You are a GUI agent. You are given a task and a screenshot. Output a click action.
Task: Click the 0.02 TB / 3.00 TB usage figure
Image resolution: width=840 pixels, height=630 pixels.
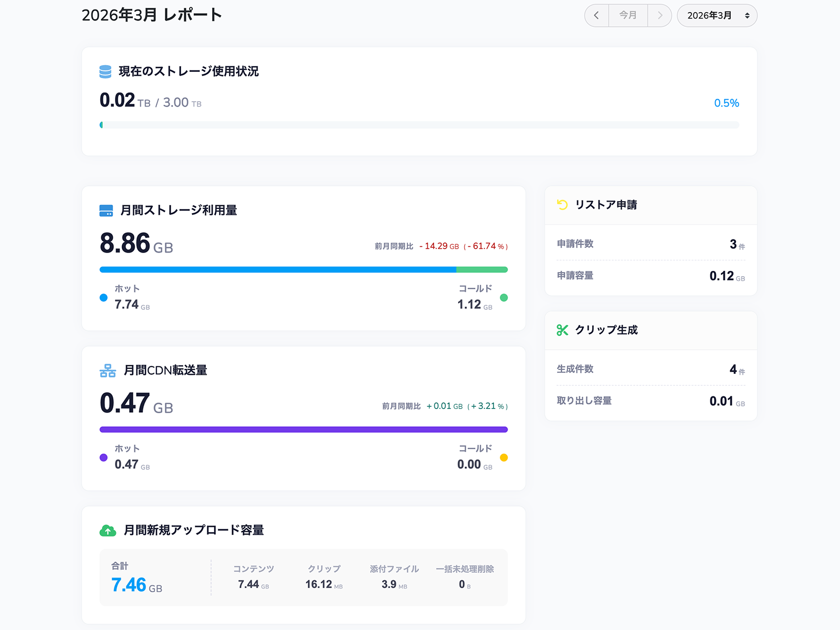pos(151,101)
